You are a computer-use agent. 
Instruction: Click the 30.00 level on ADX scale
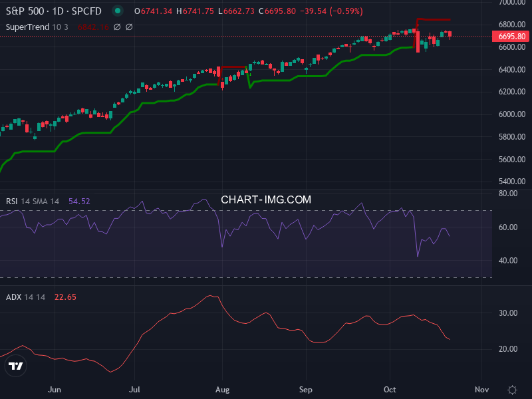508,313
